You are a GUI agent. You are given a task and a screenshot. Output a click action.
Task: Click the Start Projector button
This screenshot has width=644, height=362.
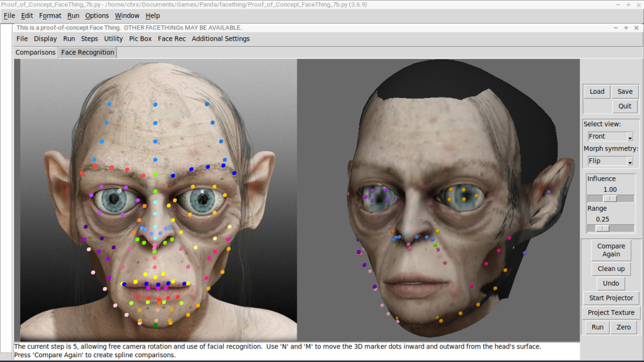(x=611, y=298)
